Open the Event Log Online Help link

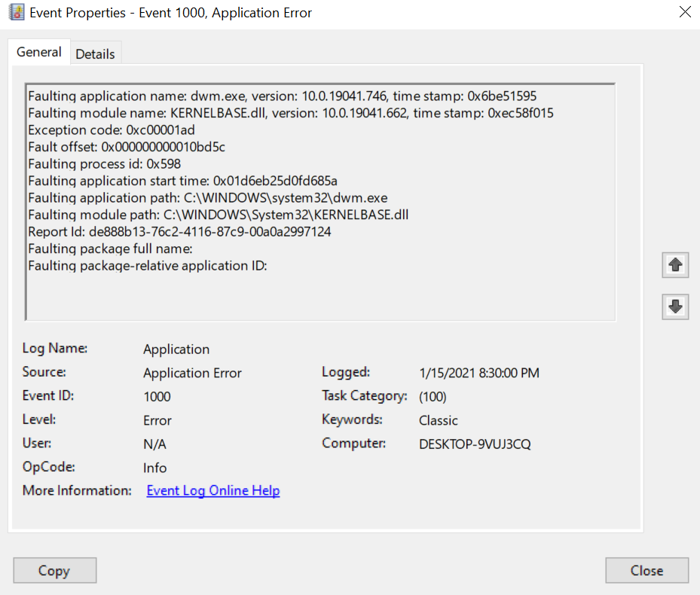[x=212, y=490]
